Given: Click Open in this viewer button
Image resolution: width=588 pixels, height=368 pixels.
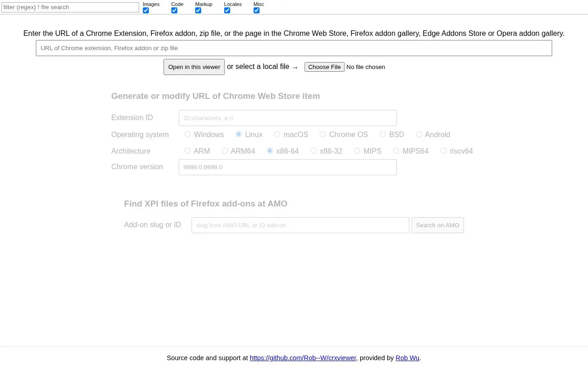Looking at the screenshot, I should [x=194, y=67].
